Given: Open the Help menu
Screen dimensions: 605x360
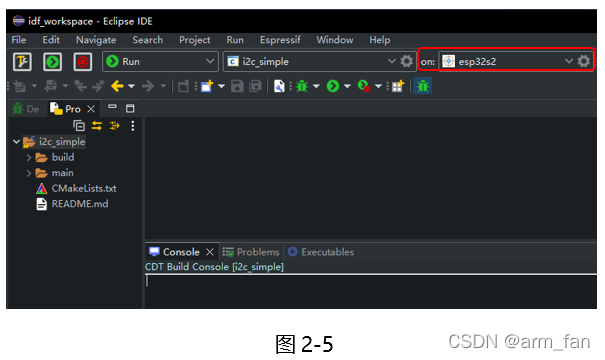Looking at the screenshot, I should [380, 40].
